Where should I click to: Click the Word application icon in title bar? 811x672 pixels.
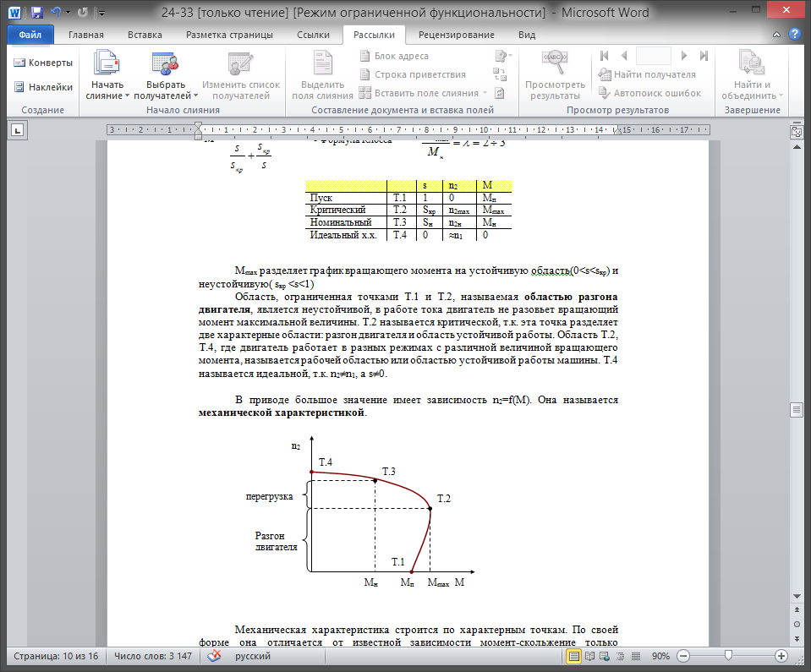pyautogui.click(x=14, y=13)
